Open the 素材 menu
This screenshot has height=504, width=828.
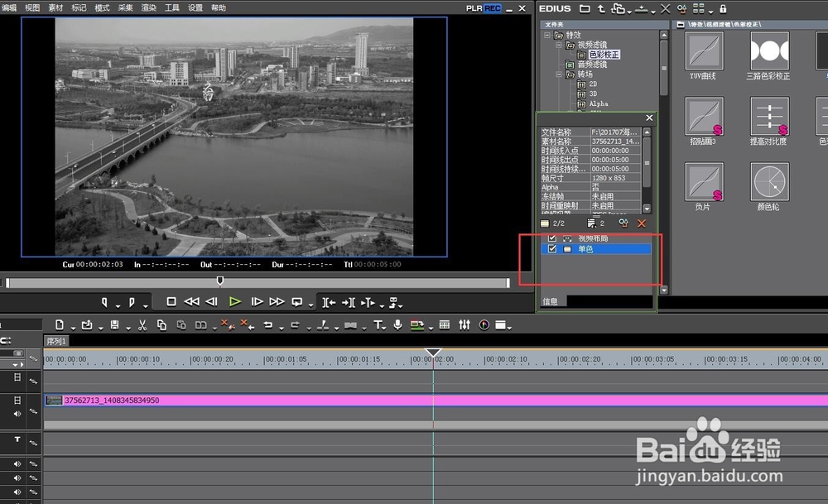(55, 8)
